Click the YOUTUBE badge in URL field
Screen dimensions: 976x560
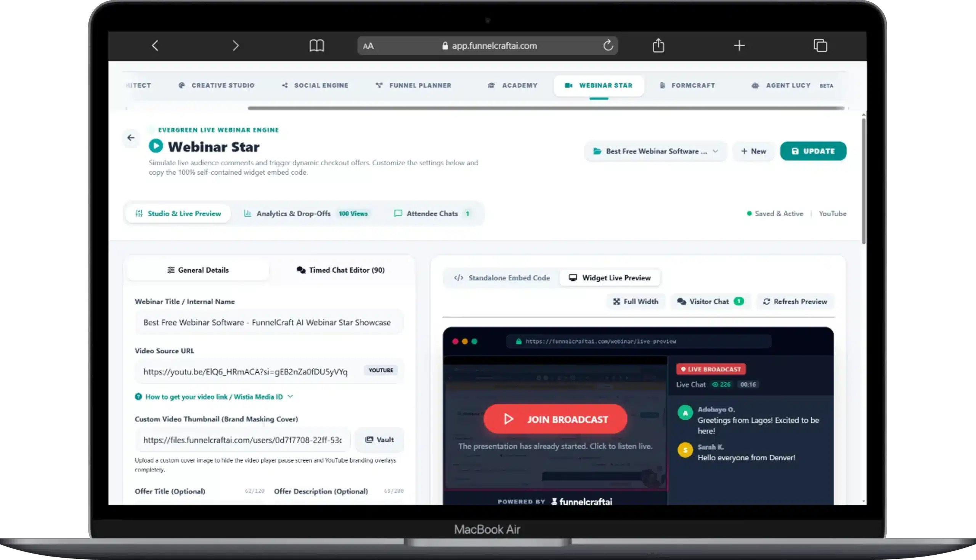(x=380, y=370)
